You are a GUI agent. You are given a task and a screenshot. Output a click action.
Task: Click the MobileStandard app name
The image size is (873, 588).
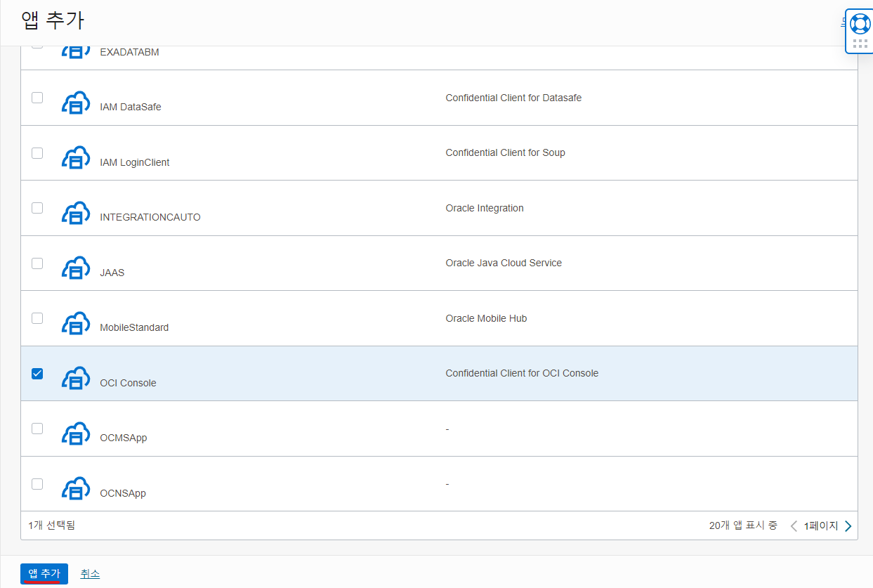134,328
